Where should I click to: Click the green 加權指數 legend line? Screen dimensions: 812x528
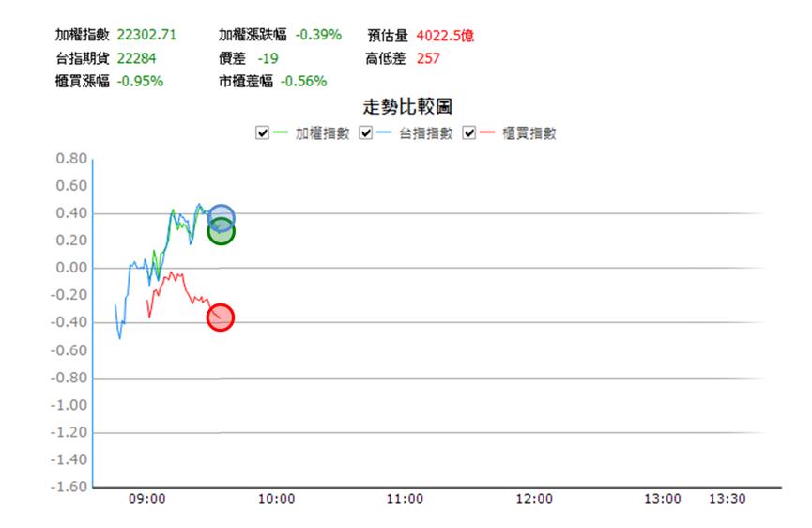point(280,132)
